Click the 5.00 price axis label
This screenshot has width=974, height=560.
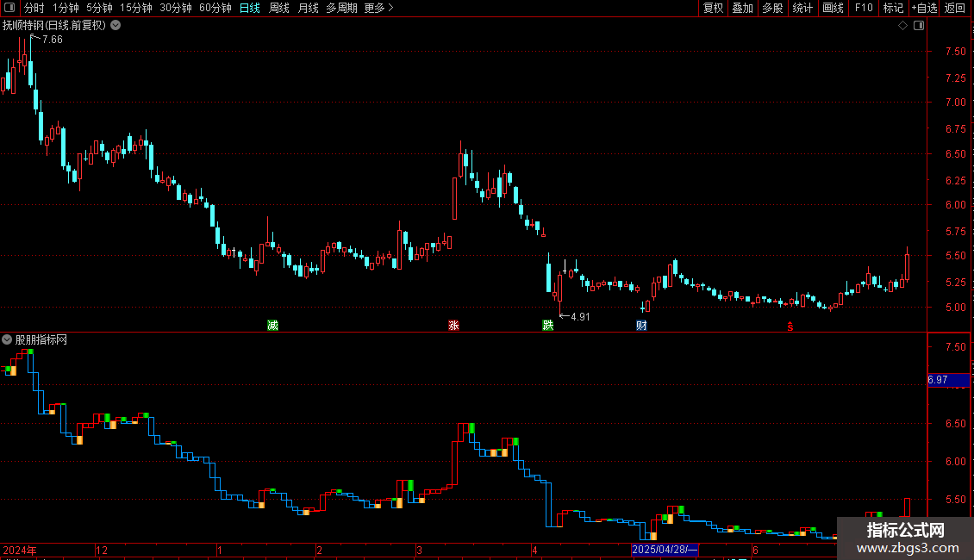point(955,308)
